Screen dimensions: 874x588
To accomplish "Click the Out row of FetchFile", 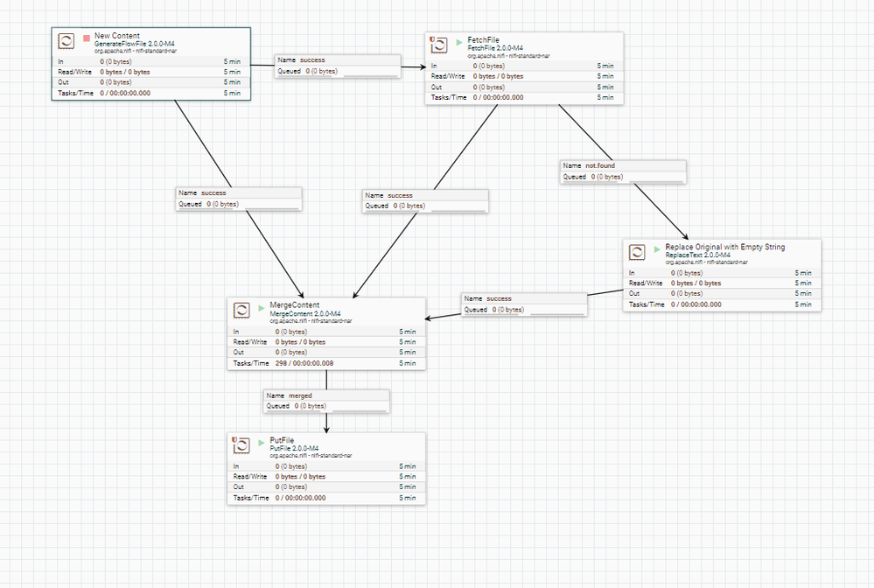I will tap(524, 87).
